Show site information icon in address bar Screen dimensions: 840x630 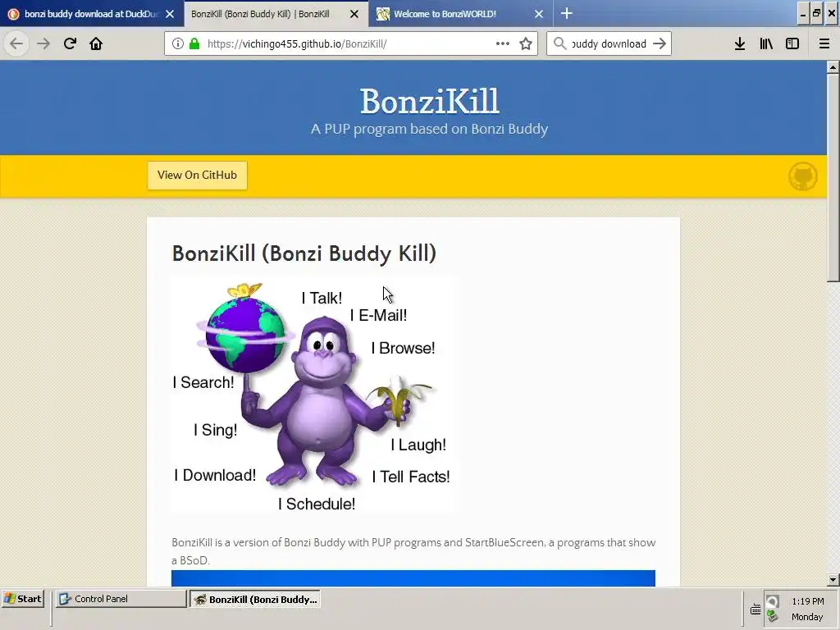pyautogui.click(x=178, y=43)
